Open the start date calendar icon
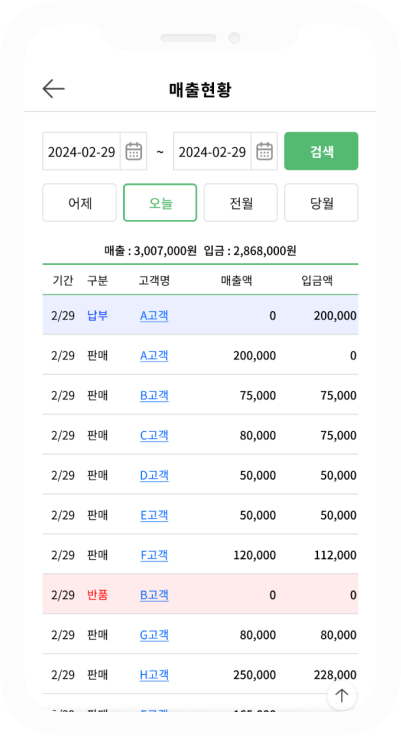This screenshot has width=401, height=736. (x=134, y=151)
